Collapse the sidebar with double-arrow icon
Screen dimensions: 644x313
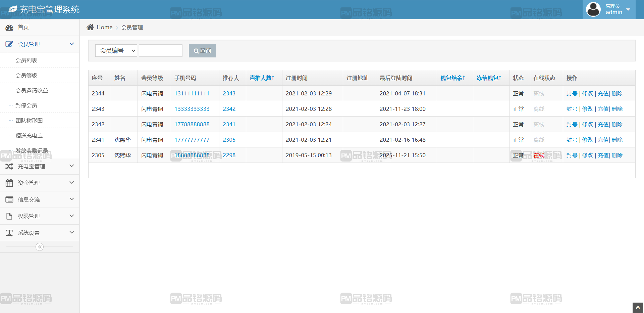[x=40, y=247]
